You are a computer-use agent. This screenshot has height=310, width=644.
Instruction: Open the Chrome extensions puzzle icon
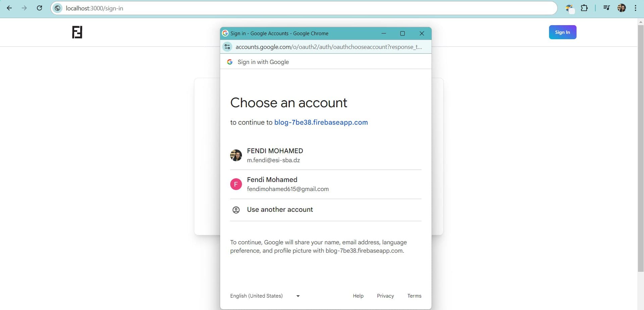coord(584,8)
